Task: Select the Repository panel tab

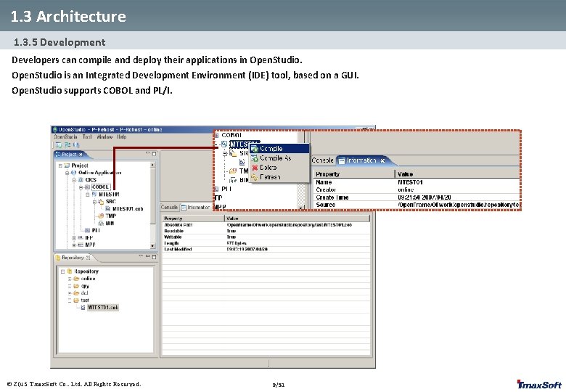Action: (72, 258)
